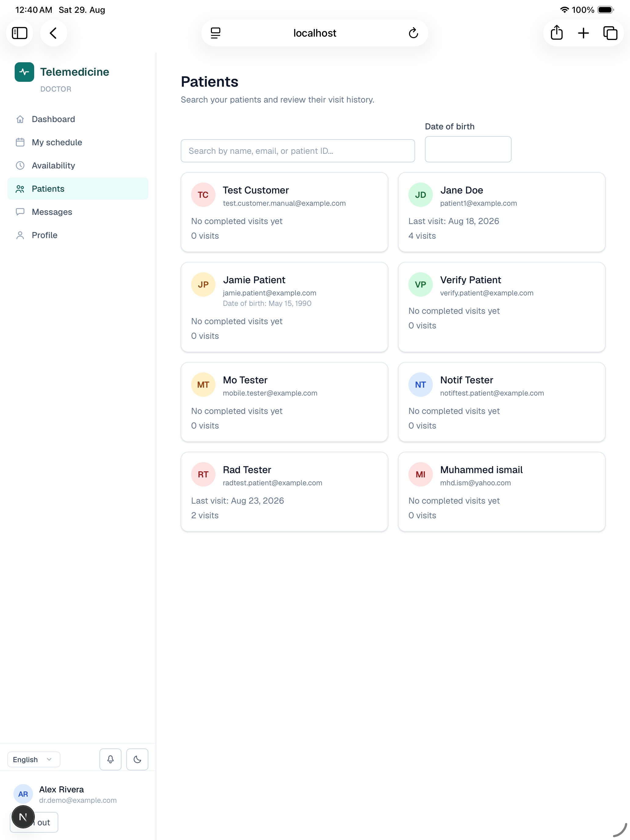Click the Wi-Fi status icon
630x840 pixels.
click(x=564, y=10)
